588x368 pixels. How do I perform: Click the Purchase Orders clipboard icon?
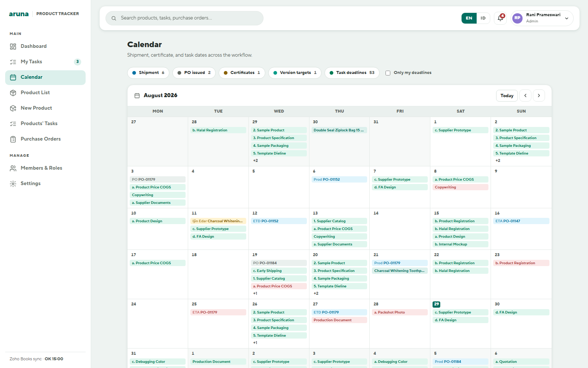[13, 139]
